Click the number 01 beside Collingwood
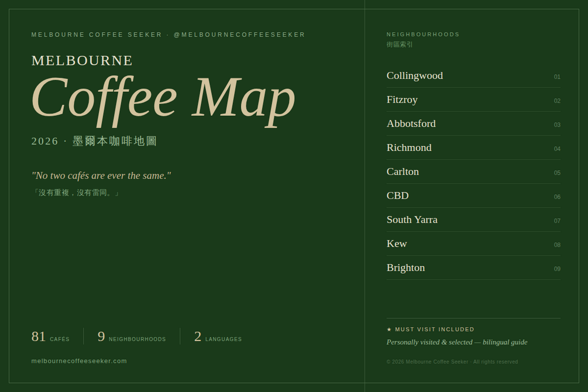This screenshot has height=392, width=588. pyautogui.click(x=557, y=77)
